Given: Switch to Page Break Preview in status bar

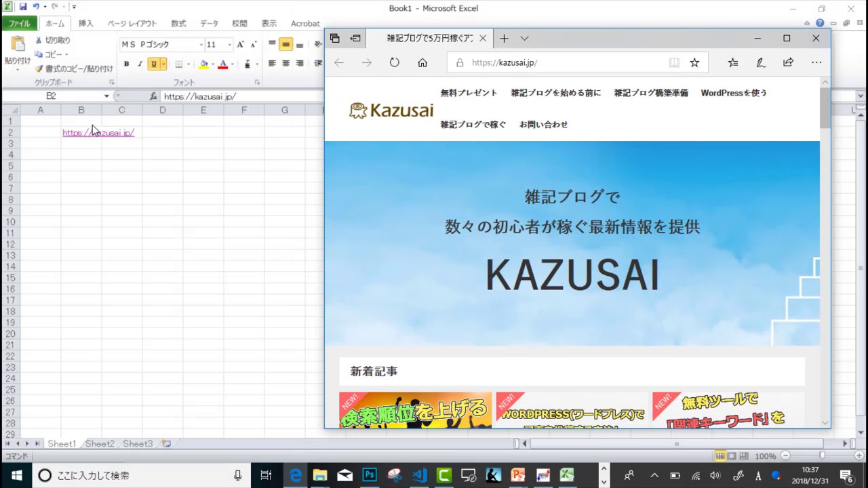Looking at the screenshot, I should [x=743, y=456].
